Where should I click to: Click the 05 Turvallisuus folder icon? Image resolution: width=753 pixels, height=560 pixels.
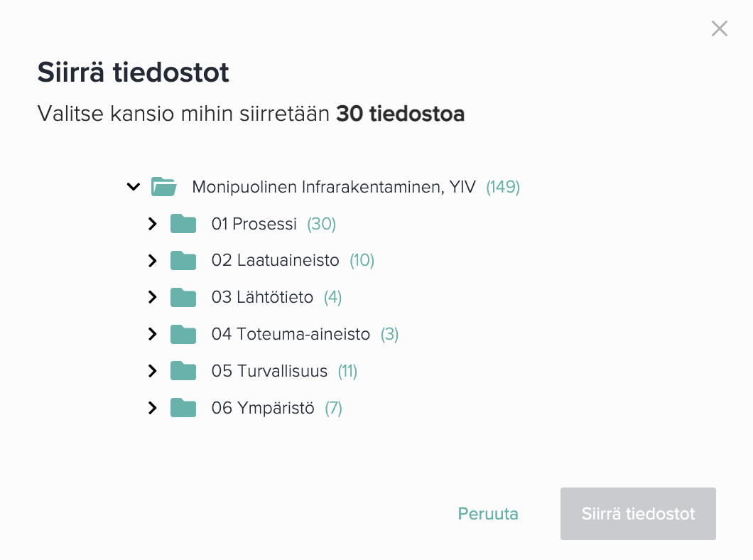183,371
